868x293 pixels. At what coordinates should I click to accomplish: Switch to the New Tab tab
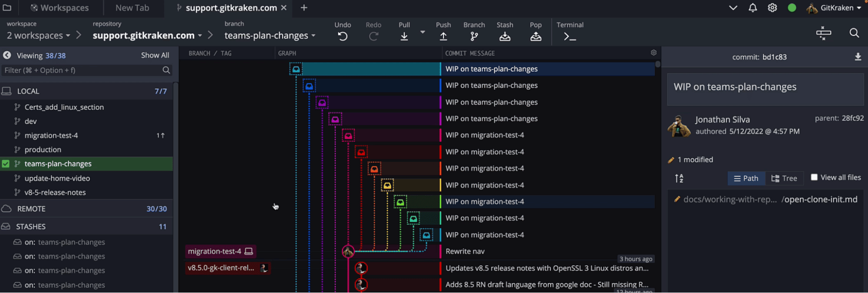point(132,8)
